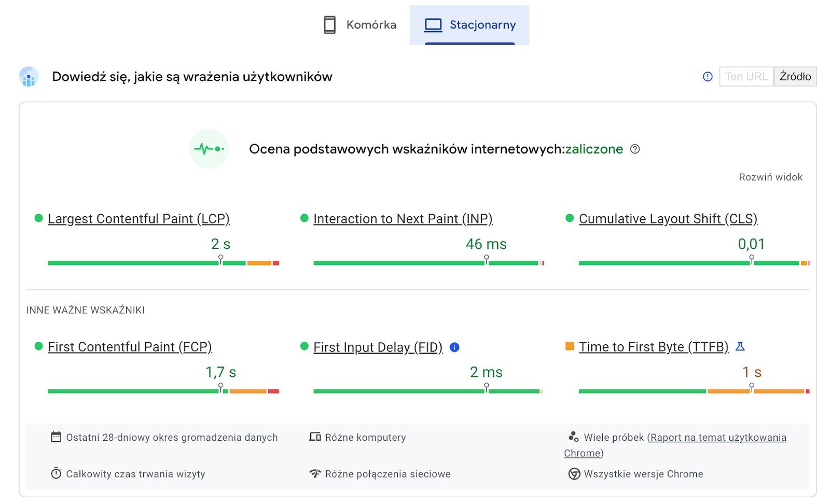Open Time to First Byte (TTFB) link
This screenshot has width=830, height=504.
[654, 347]
